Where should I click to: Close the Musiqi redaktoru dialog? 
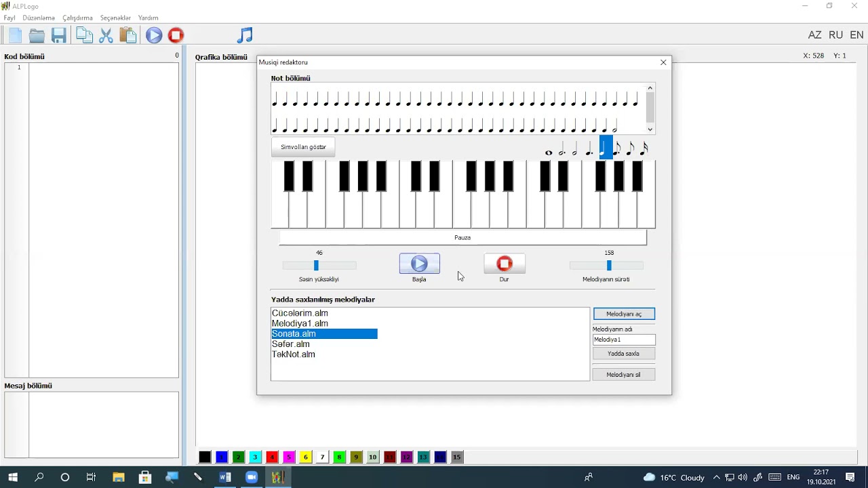(663, 62)
